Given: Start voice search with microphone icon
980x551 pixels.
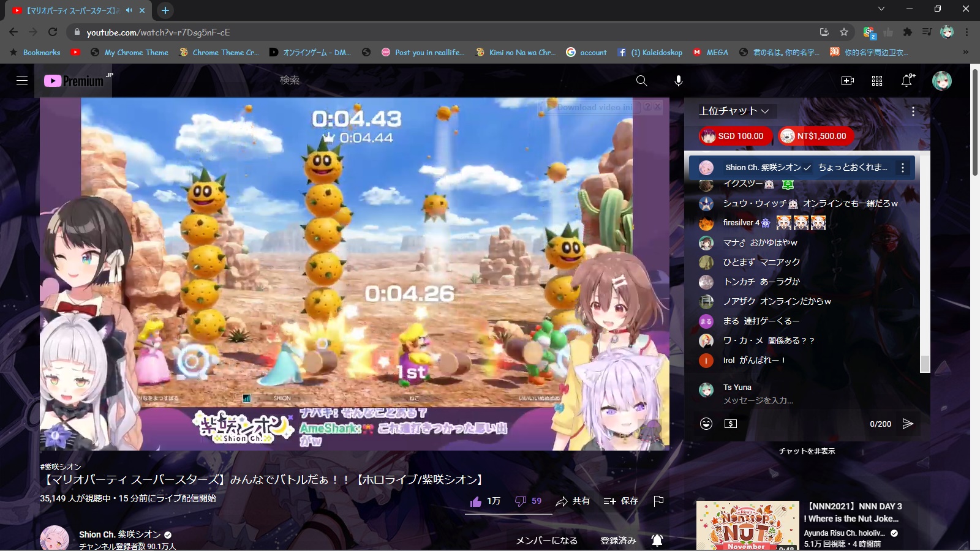Looking at the screenshot, I should [x=679, y=81].
